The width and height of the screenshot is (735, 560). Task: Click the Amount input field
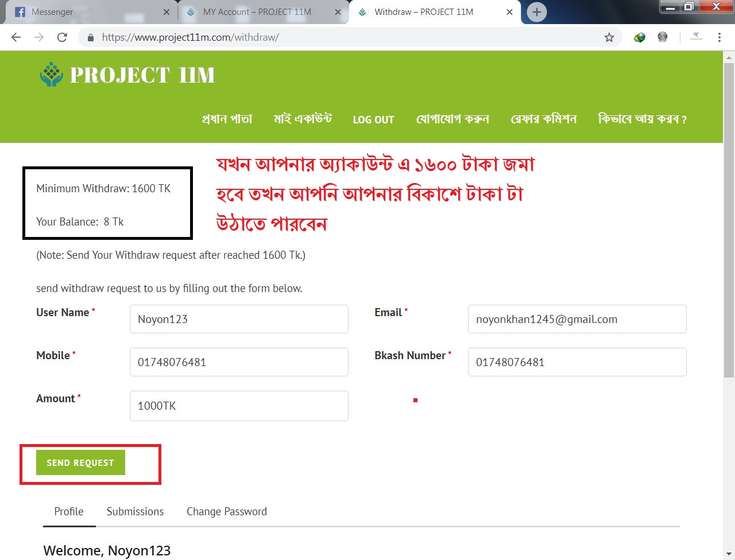pos(239,406)
